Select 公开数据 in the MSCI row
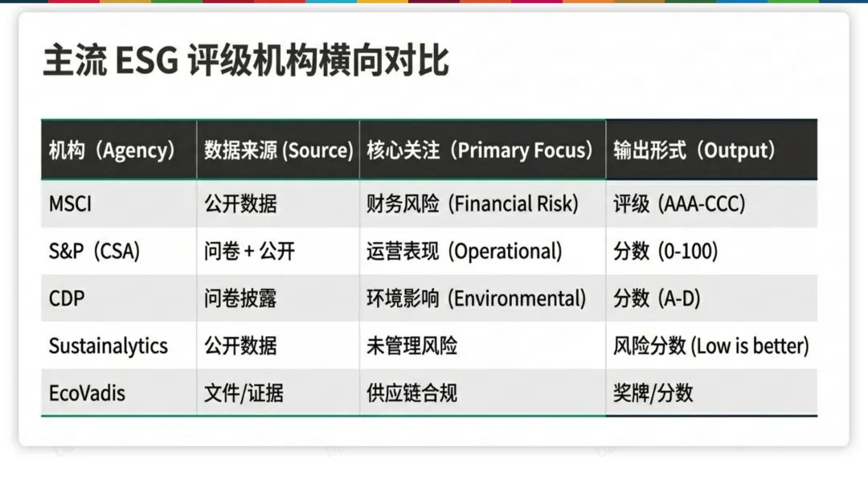 278,203
